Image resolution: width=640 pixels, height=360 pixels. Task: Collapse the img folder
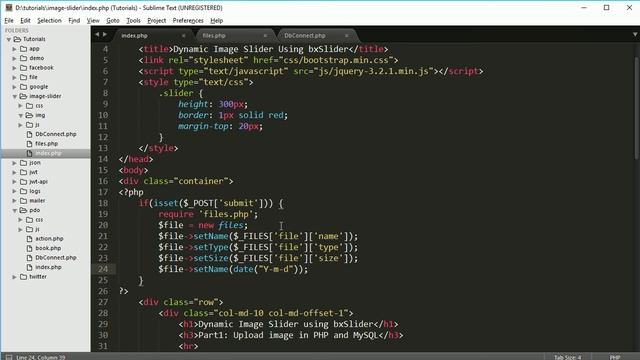20,116
